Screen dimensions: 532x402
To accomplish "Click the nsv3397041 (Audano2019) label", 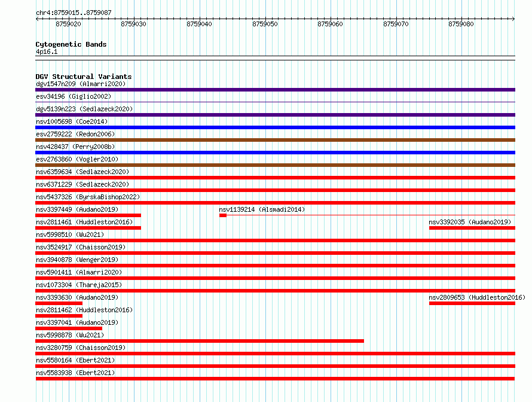I will click(x=77, y=322).
